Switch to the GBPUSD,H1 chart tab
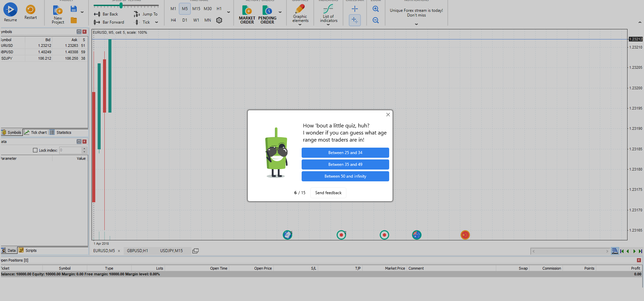The height and width of the screenshot is (301, 644). tap(137, 251)
